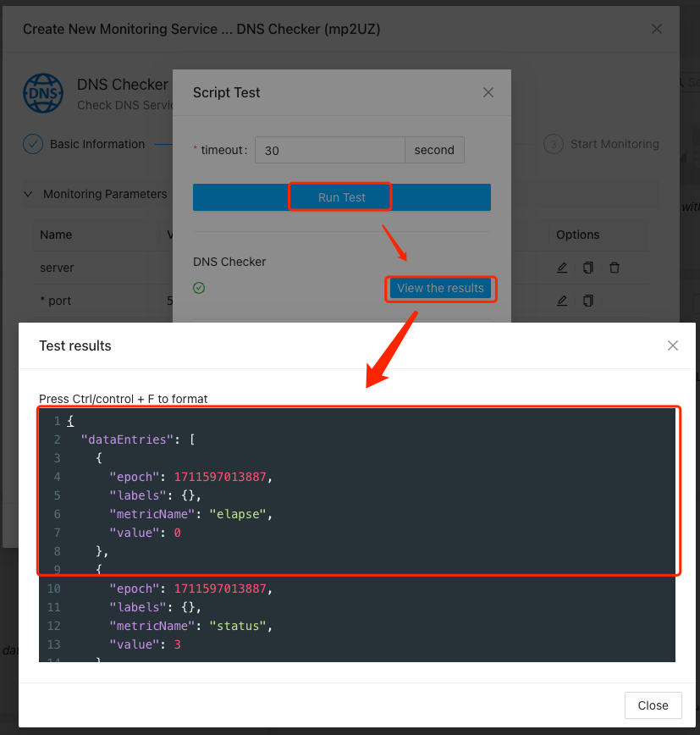Click the edit pencil icon for port row
This screenshot has width=700, height=735.
[562, 300]
